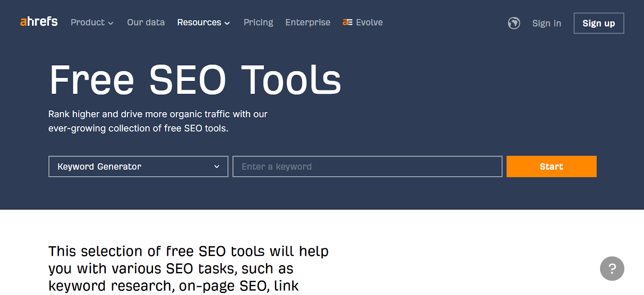
Task: Click the Evolve flame-style brand icon
Action: [x=348, y=22]
